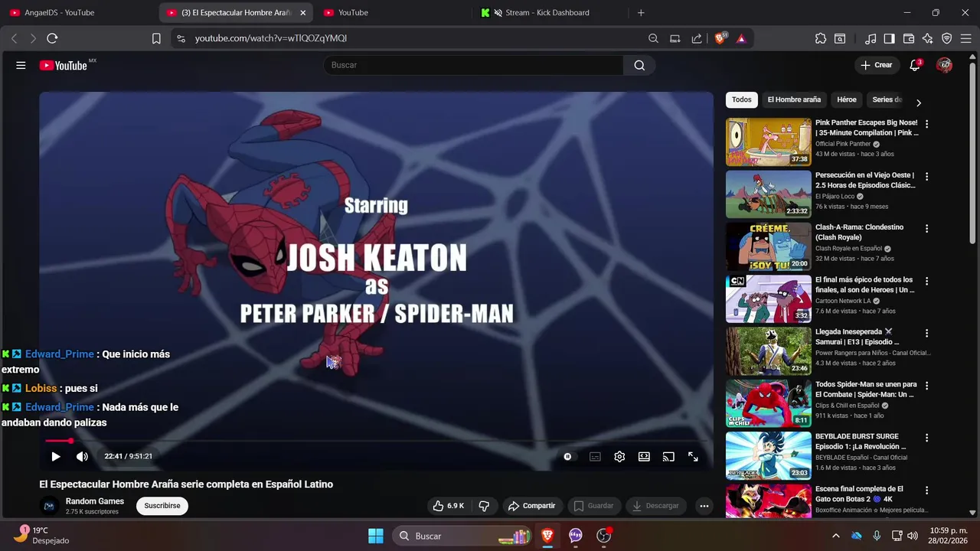Open the Brave Wallet icon
Screen dimensions: 980x551
tap(909, 38)
